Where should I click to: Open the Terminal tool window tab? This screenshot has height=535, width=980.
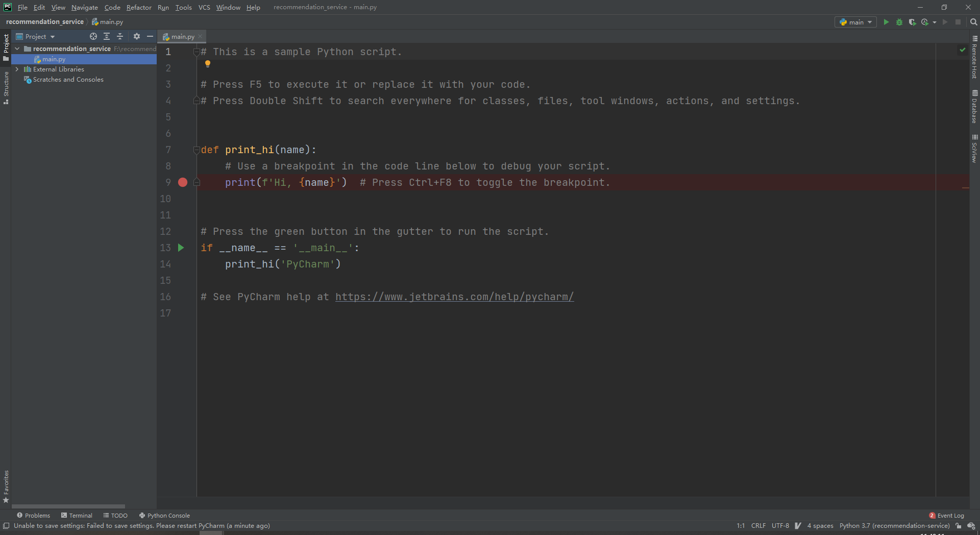(77, 516)
